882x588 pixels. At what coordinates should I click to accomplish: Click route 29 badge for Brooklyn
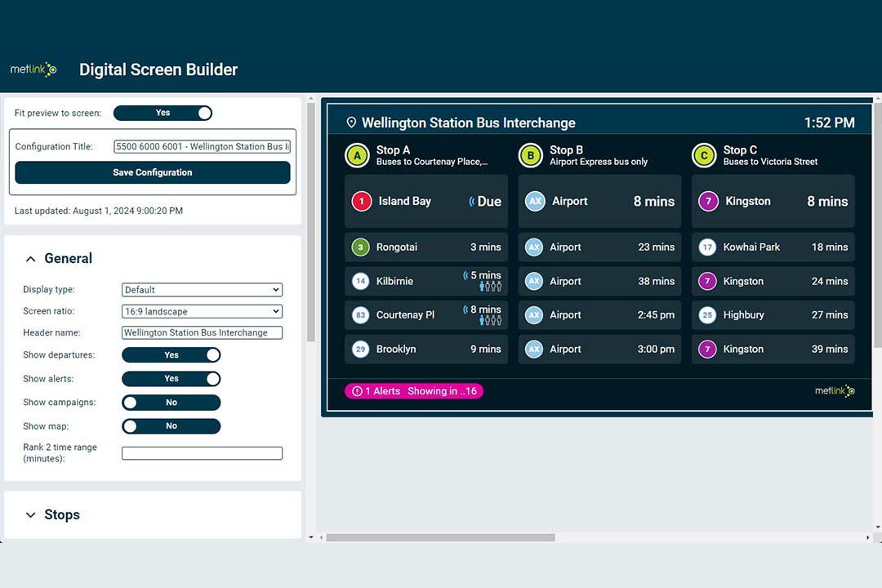(x=361, y=349)
